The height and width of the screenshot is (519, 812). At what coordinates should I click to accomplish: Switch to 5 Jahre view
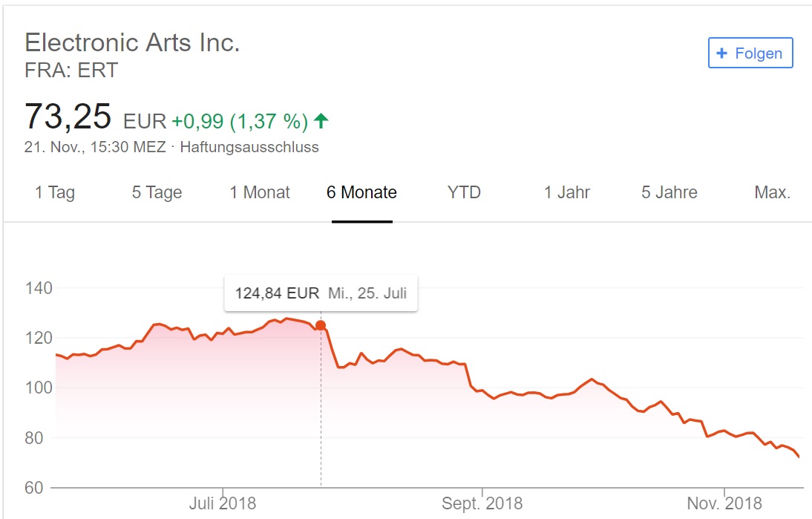[669, 192]
